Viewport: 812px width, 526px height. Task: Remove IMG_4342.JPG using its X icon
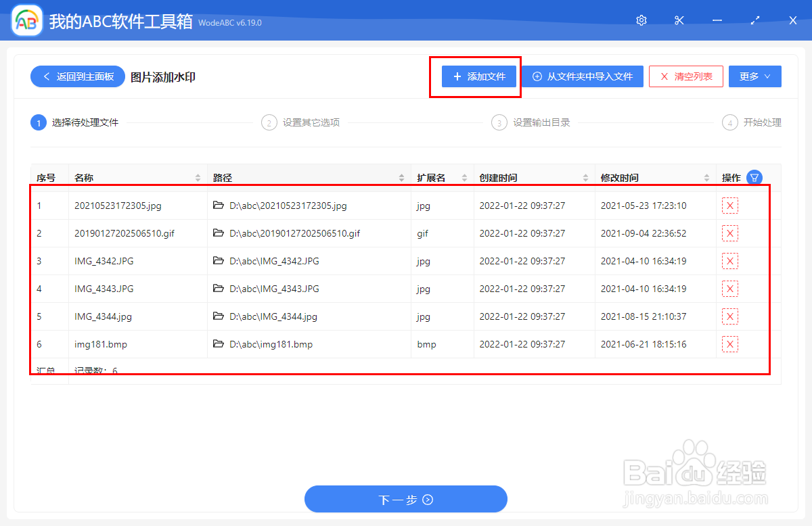point(730,261)
